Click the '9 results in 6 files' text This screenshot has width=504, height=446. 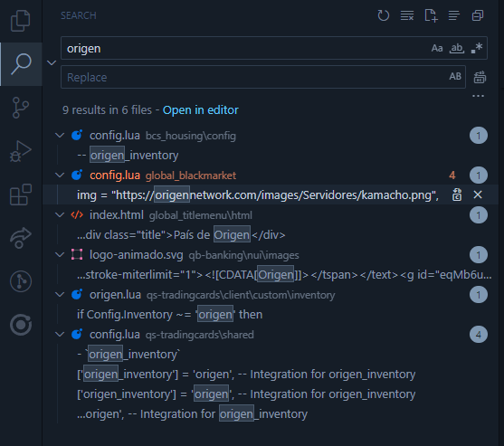point(107,110)
